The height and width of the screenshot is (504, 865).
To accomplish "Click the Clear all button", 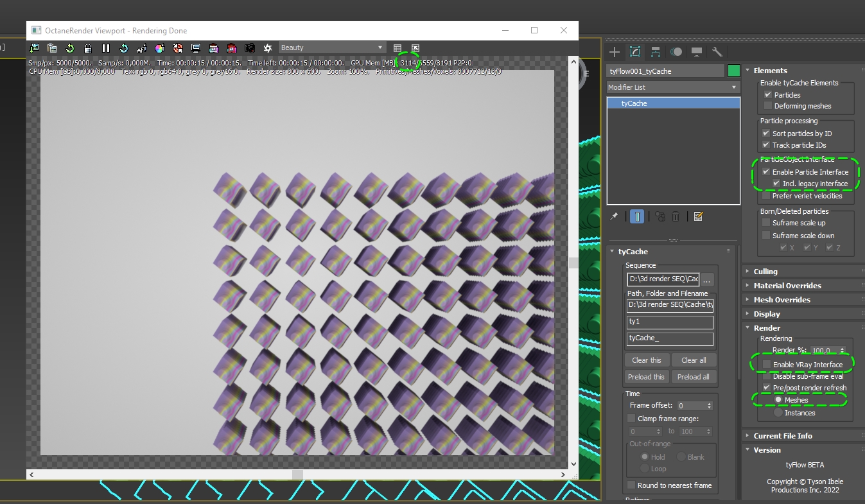I will point(694,360).
